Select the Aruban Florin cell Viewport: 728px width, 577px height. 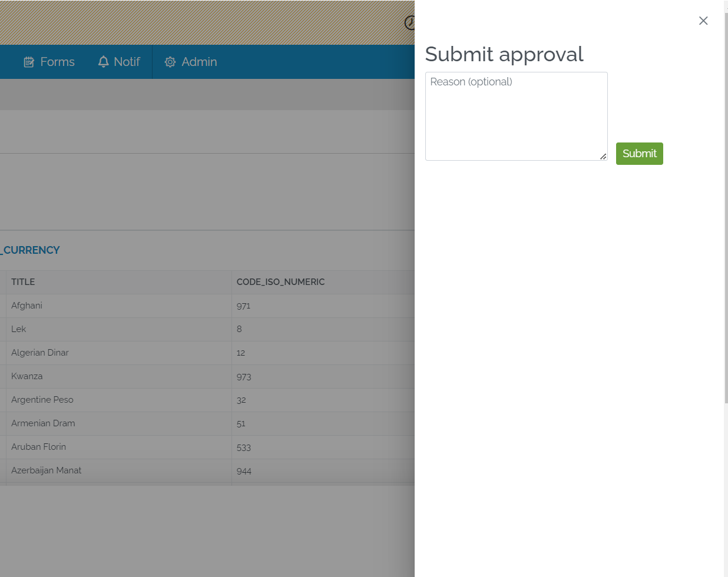tap(119, 447)
